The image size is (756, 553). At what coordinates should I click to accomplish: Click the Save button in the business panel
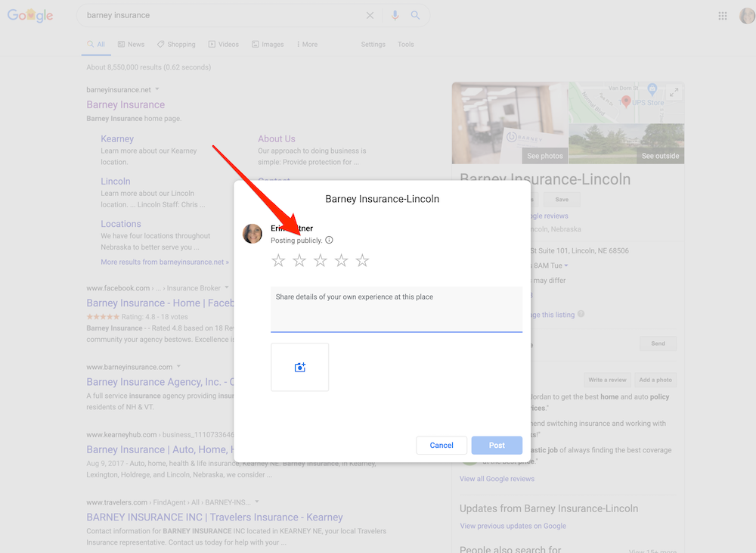(x=562, y=199)
